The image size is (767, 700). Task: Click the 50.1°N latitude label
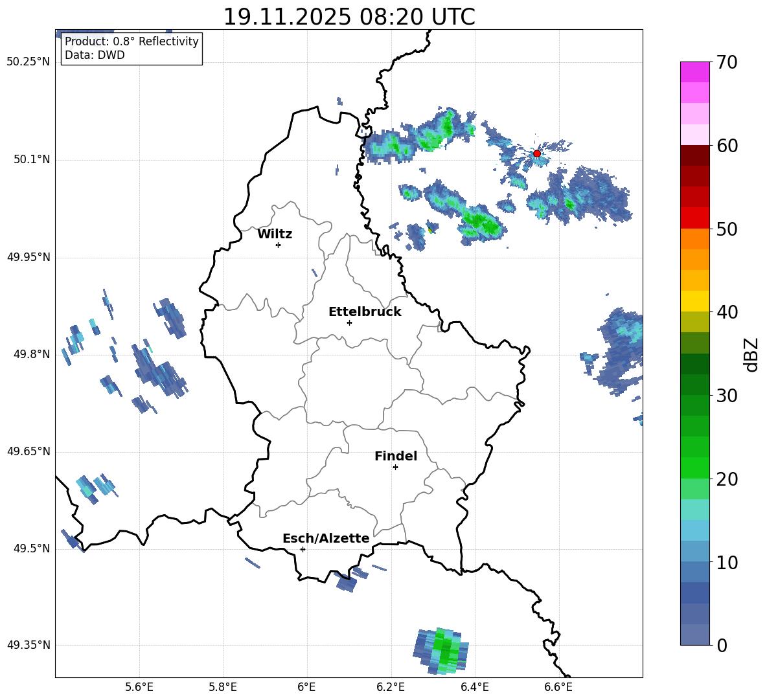[x=32, y=160]
